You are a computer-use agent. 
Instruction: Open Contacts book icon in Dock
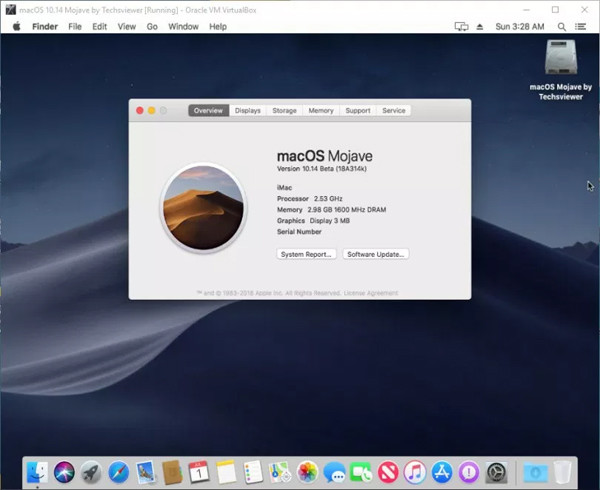[172, 472]
